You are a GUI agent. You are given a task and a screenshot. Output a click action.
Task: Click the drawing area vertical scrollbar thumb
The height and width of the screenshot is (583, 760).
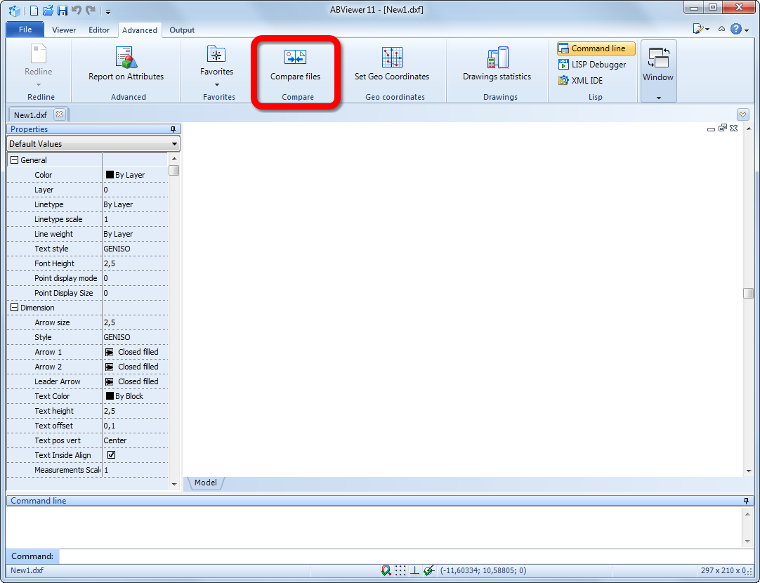pos(749,294)
